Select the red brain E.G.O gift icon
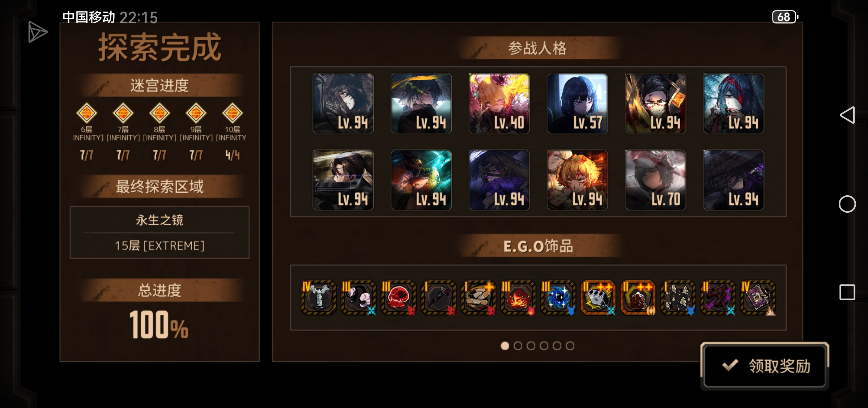 pos(398,297)
